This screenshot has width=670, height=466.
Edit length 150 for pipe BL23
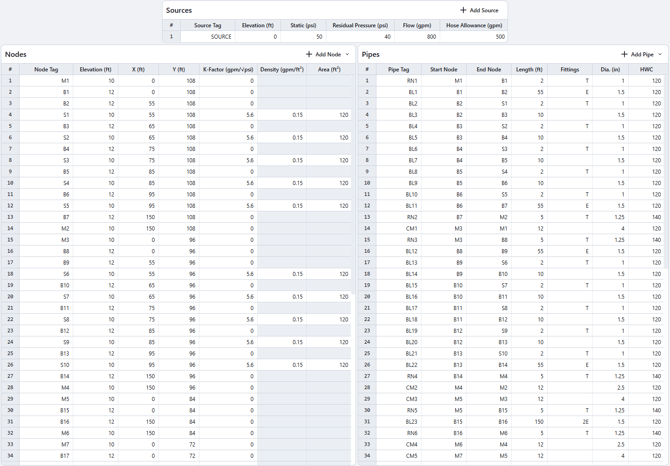(x=529, y=422)
